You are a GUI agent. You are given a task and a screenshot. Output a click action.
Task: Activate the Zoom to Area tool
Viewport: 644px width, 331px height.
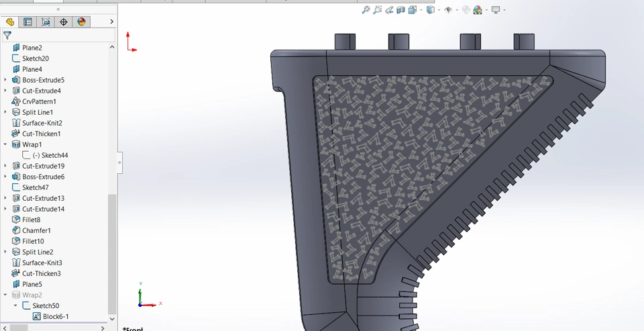click(x=377, y=10)
